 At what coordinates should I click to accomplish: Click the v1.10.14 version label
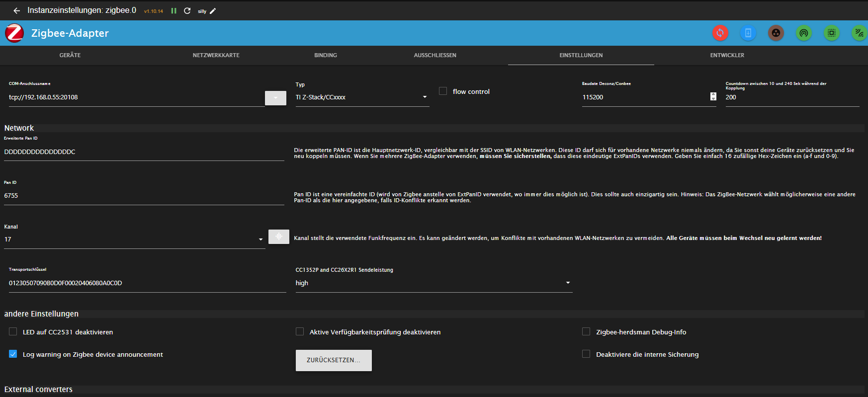pyautogui.click(x=154, y=11)
